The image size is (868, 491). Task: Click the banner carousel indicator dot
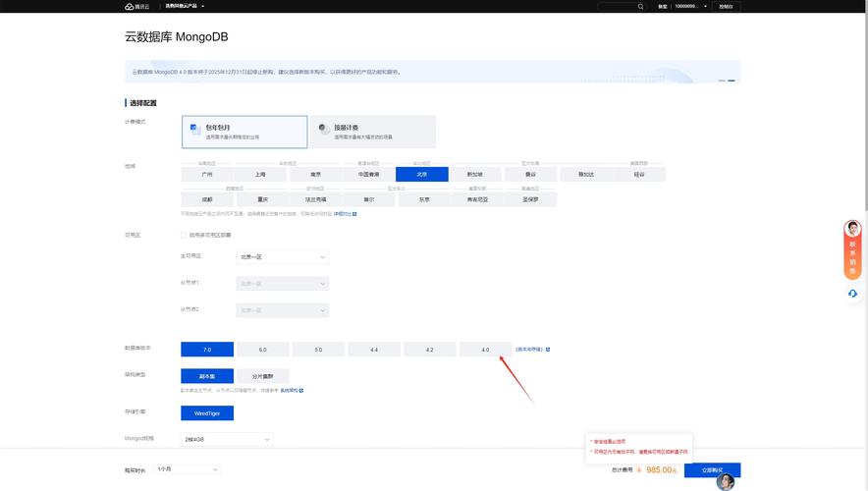click(x=722, y=80)
